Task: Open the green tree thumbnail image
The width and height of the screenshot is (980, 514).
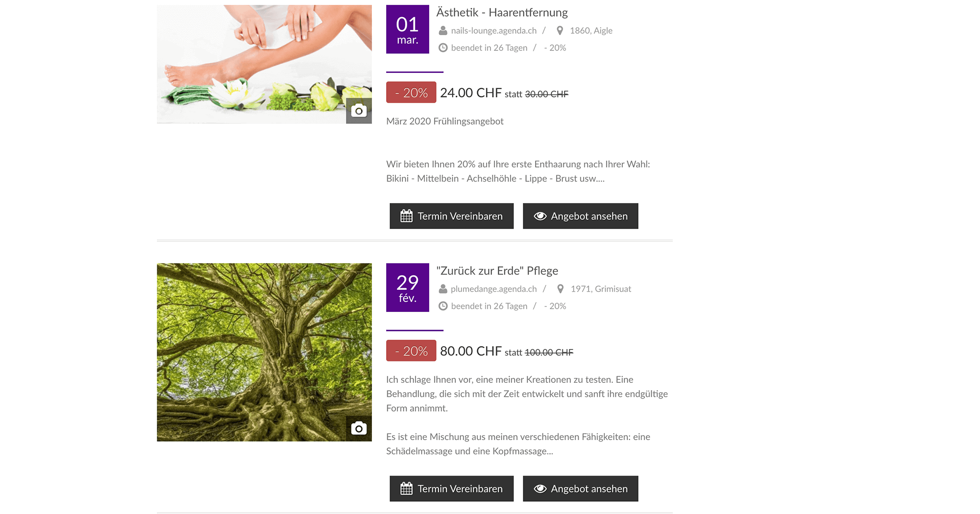Action: point(264,352)
